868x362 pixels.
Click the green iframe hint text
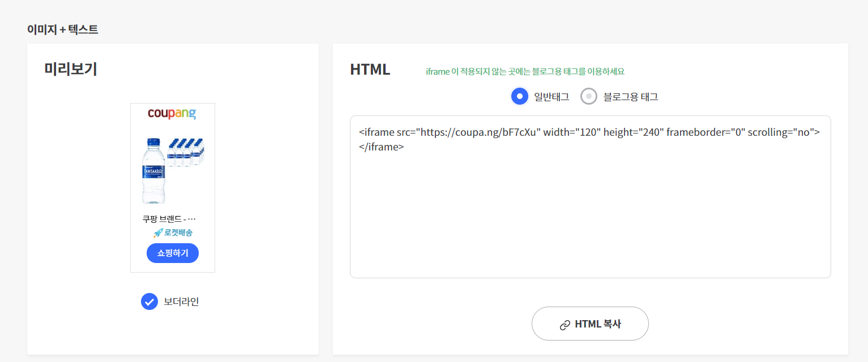[525, 71]
